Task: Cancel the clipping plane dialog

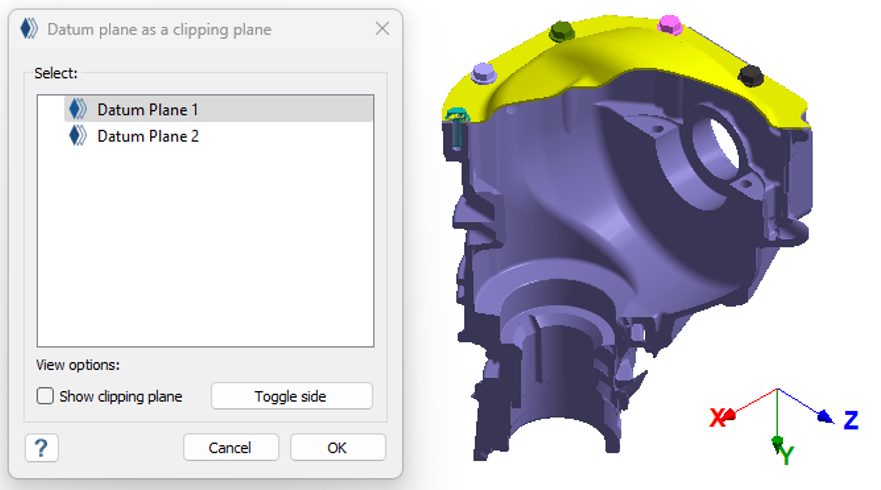Action: pyautogui.click(x=230, y=447)
